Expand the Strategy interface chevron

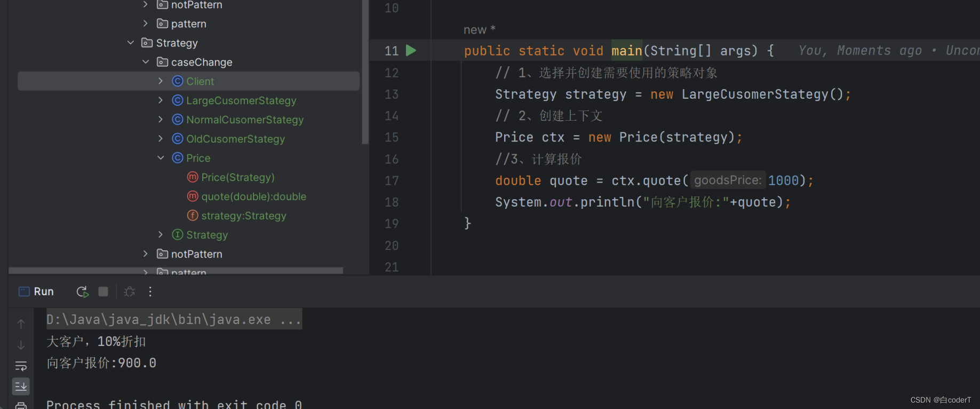point(161,235)
